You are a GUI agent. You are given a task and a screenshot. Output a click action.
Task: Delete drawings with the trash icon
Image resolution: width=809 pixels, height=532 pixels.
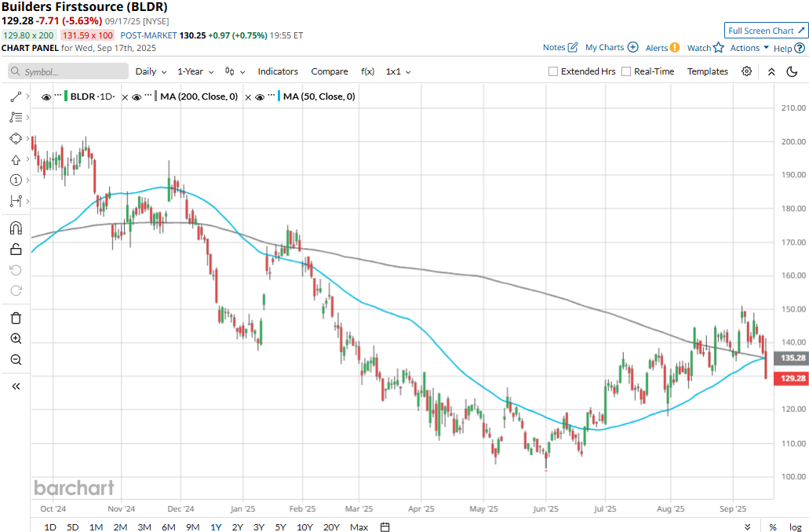click(16, 318)
